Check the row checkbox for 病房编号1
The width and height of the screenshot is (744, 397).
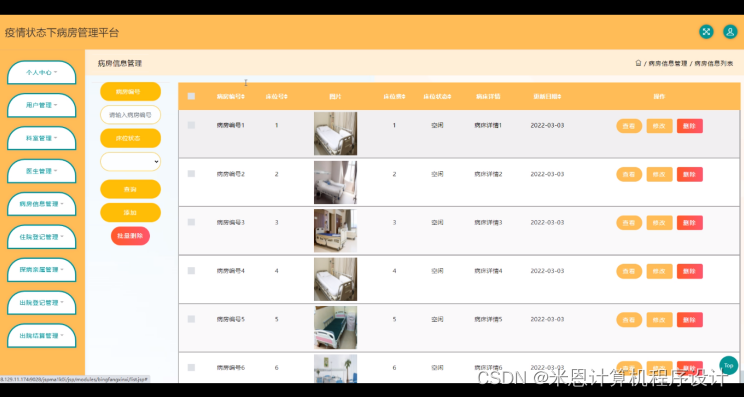click(191, 125)
